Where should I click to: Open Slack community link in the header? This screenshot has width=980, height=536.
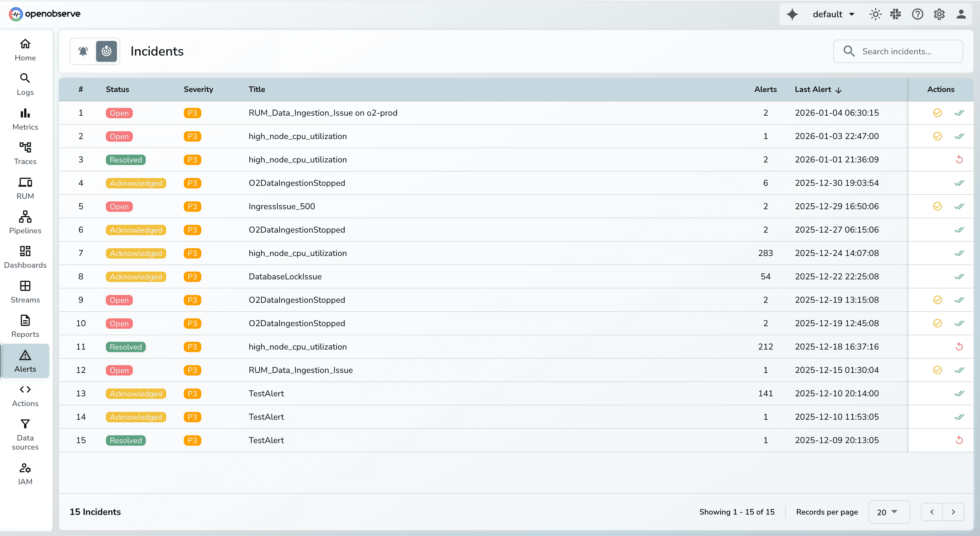(896, 14)
